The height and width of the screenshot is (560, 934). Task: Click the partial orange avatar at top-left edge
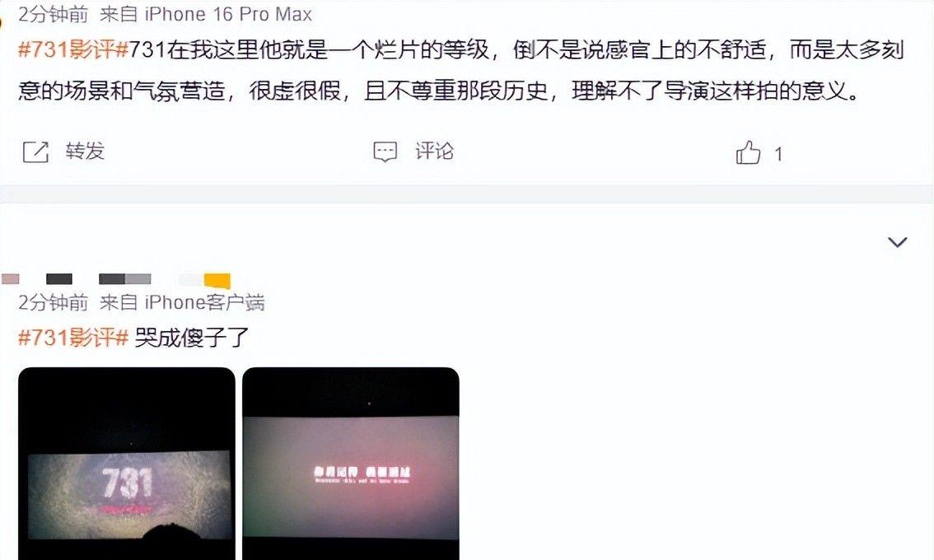[x=1, y=21]
